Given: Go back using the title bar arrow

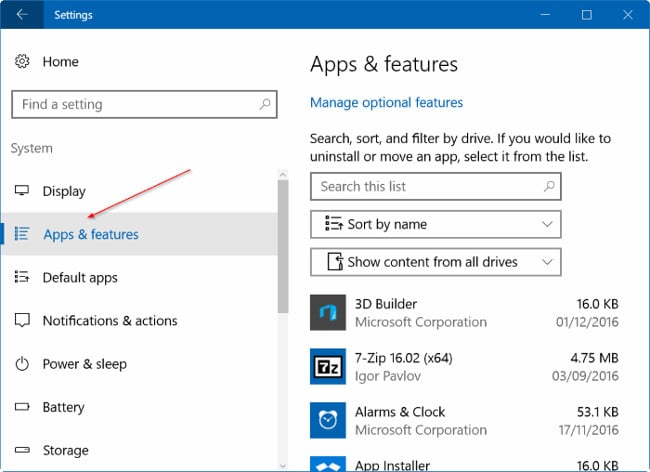Looking at the screenshot, I should pos(22,15).
